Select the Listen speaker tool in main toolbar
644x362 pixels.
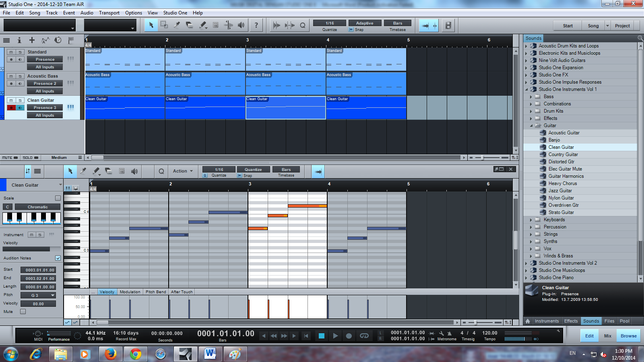(241, 25)
